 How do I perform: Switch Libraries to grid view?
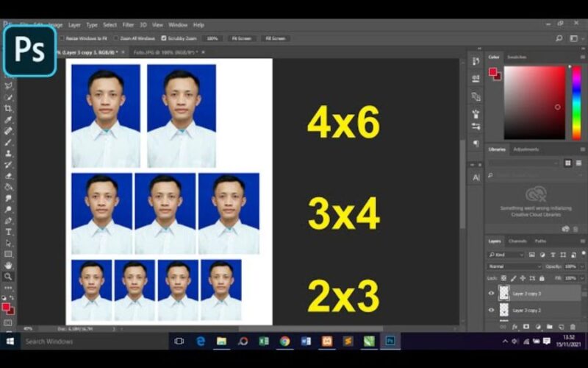[567, 163]
